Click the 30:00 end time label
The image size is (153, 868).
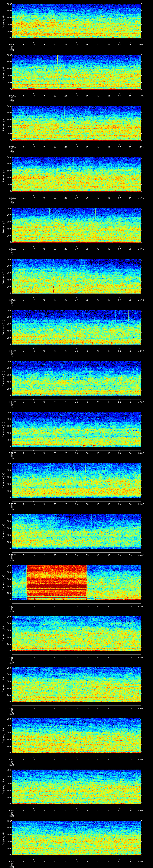click(x=141, y=44)
